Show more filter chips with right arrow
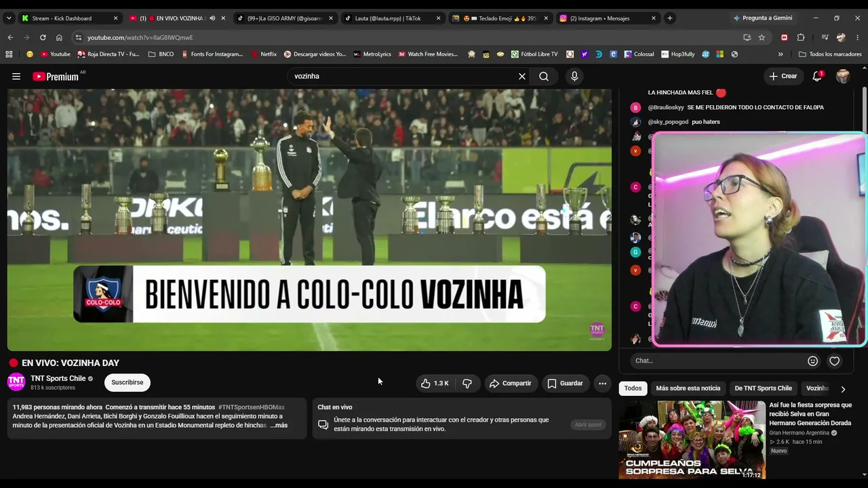868x488 pixels. pos(843,389)
